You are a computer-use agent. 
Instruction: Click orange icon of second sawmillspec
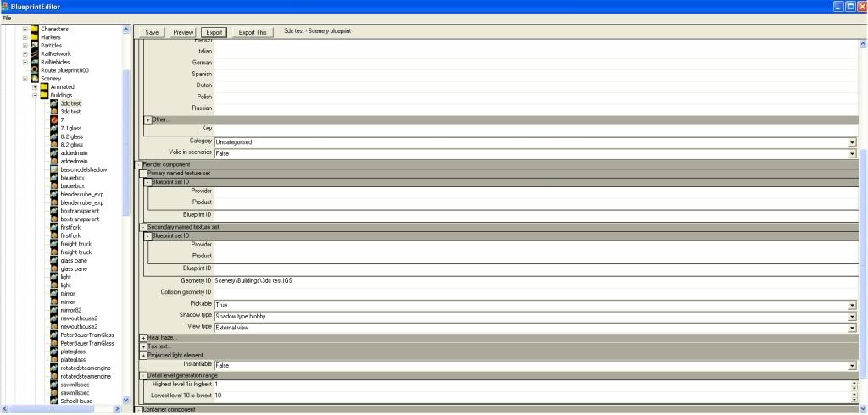coord(54,392)
